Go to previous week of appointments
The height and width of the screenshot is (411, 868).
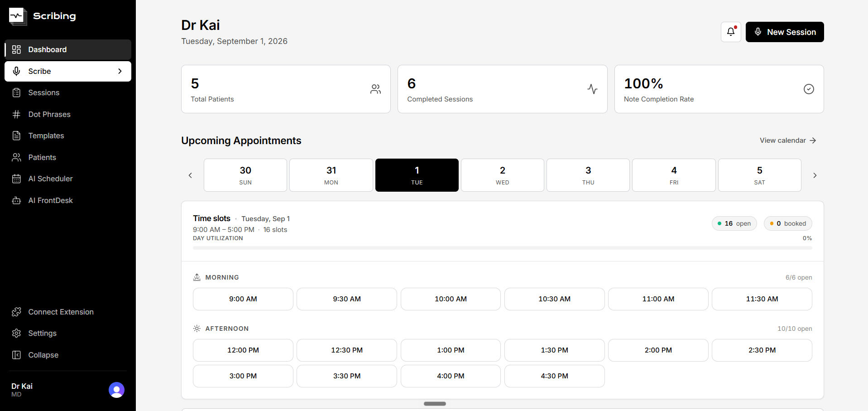(x=190, y=175)
